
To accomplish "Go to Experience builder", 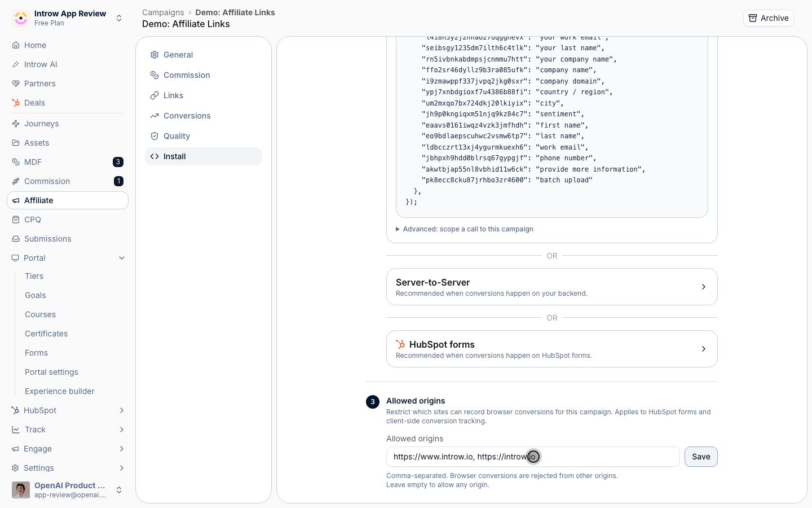I will tap(60, 391).
